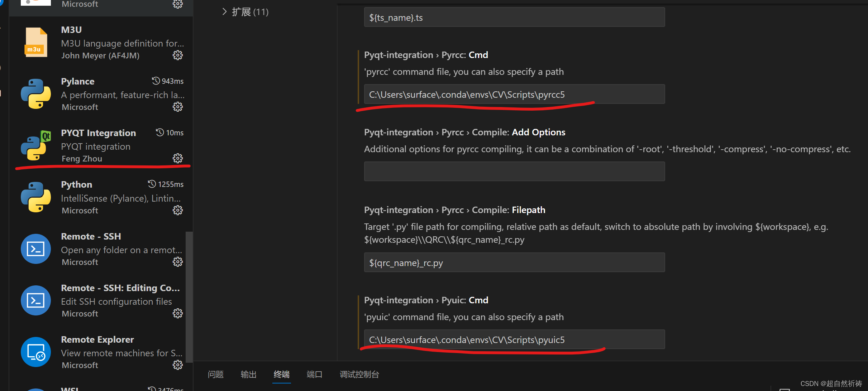Screen dimensions: 868x391
Task: Open the 调试控制台 panel
Action: tap(359, 374)
